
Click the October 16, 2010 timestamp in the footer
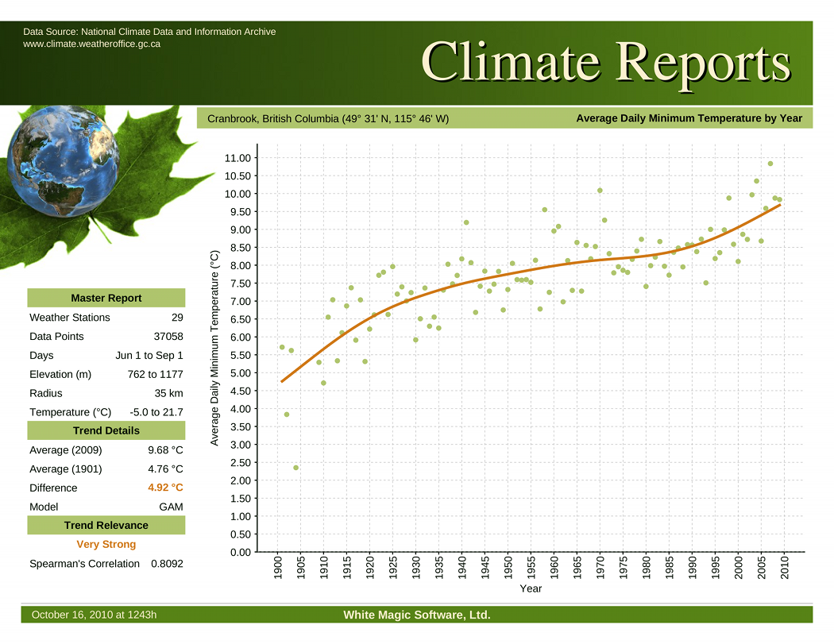coord(94,615)
